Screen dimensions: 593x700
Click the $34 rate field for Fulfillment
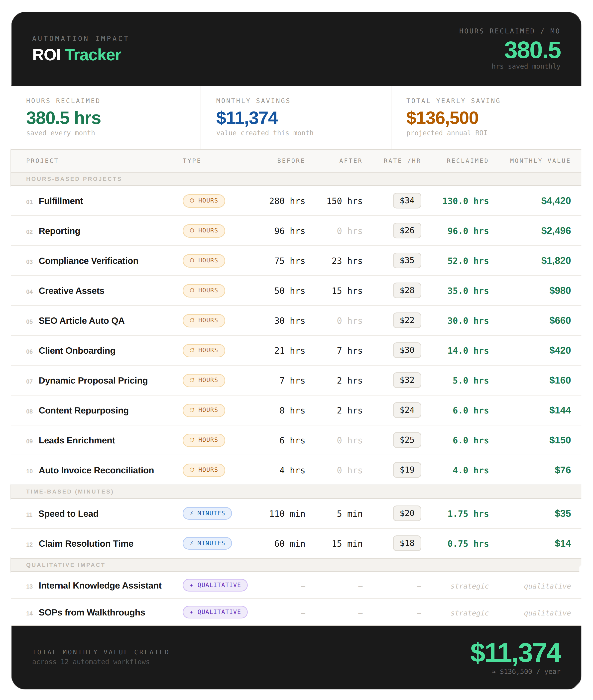point(407,201)
